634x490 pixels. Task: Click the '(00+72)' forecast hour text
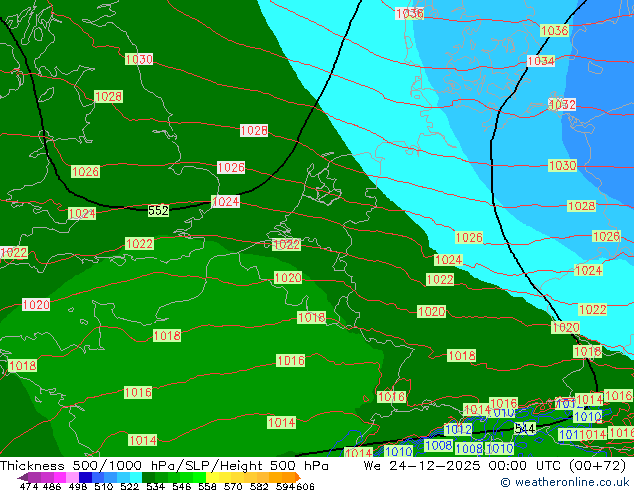click(x=598, y=466)
